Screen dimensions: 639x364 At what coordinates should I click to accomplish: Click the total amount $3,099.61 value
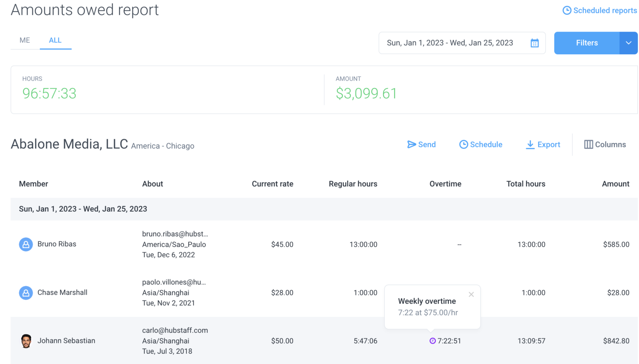(366, 93)
